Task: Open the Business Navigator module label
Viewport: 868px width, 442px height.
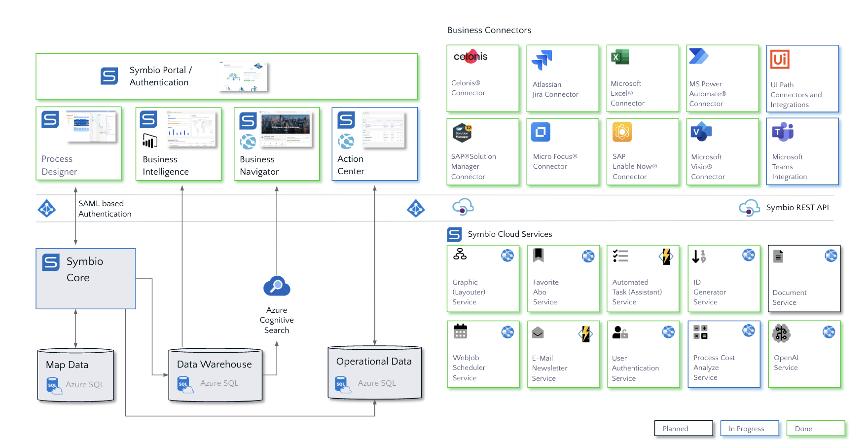Action: tap(259, 165)
